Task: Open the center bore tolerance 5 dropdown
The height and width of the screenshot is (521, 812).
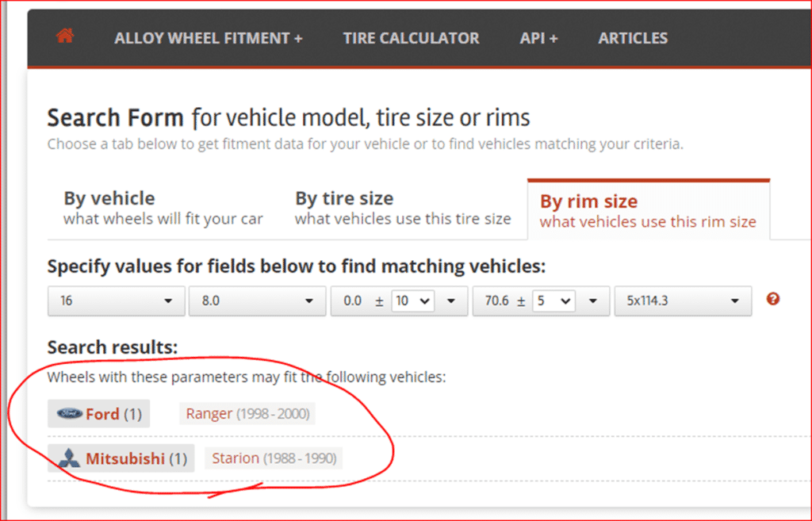Action: point(553,301)
